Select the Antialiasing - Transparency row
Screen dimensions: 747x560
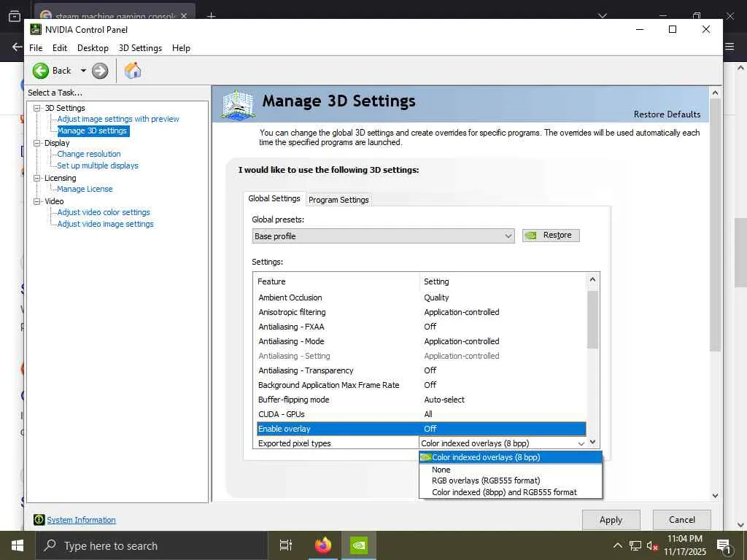pyautogui.click(x=422, y=370)
